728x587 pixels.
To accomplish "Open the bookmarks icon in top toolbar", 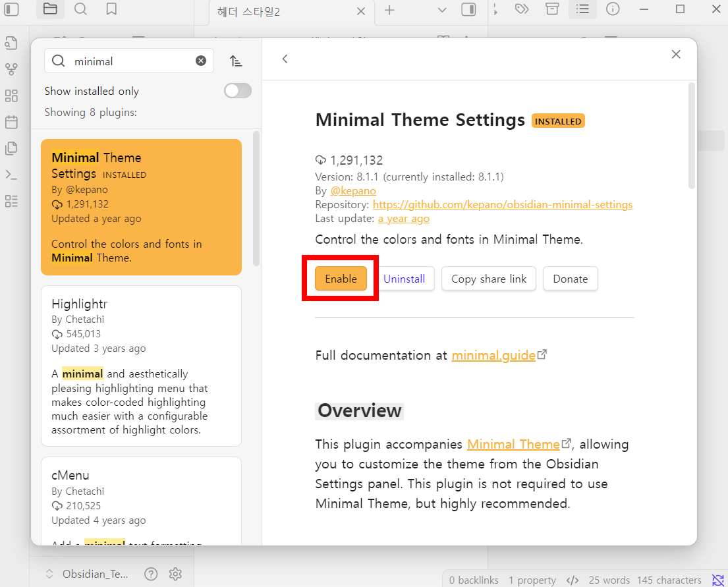I will (111, 9).
